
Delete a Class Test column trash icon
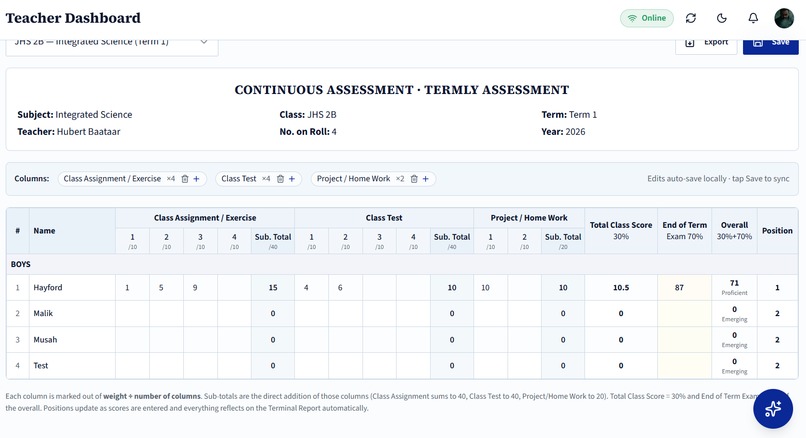tap(281, 179)
